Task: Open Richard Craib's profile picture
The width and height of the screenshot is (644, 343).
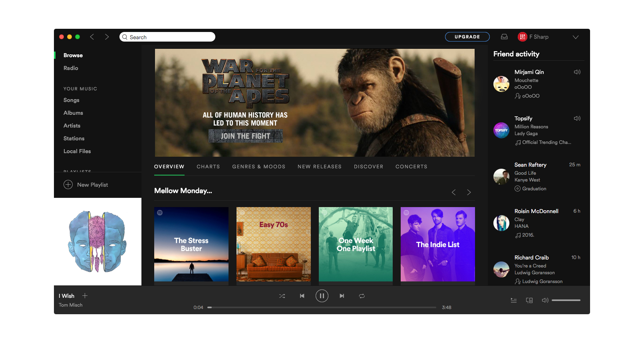Action: coord(501,269)
